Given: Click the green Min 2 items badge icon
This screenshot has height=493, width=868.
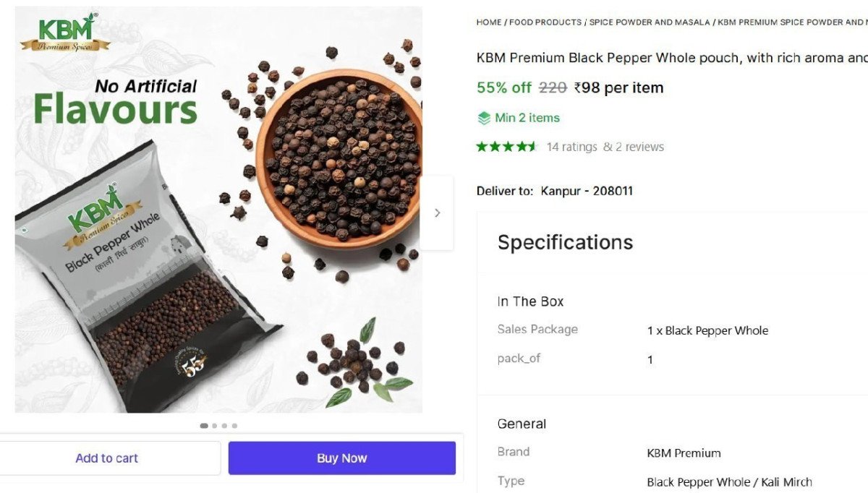Looking at the screenshot, I should (483, 117).
